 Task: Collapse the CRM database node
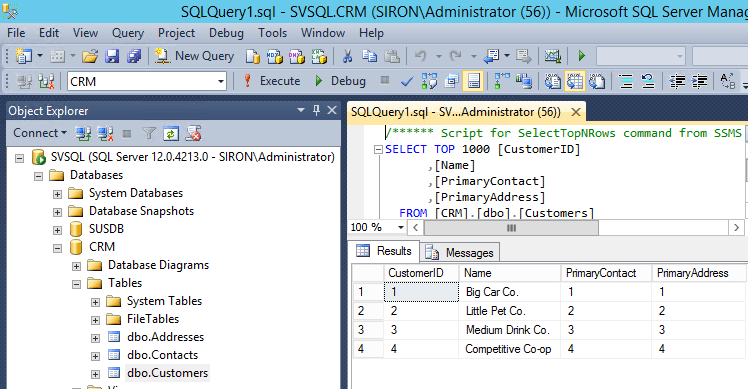(x=57, y=248)
